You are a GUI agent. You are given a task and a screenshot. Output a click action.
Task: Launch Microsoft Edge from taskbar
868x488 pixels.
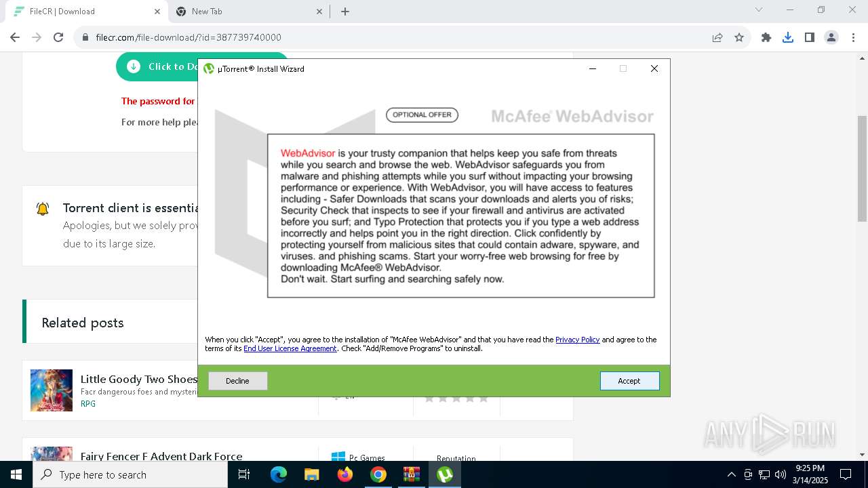pyautogui.click(x=279, y=474)
